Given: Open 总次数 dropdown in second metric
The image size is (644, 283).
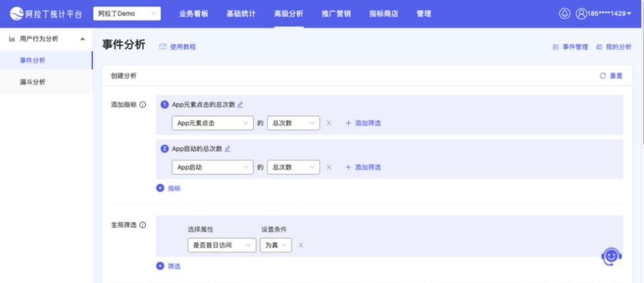Looking at the screenshot, I should coord(293,167).
